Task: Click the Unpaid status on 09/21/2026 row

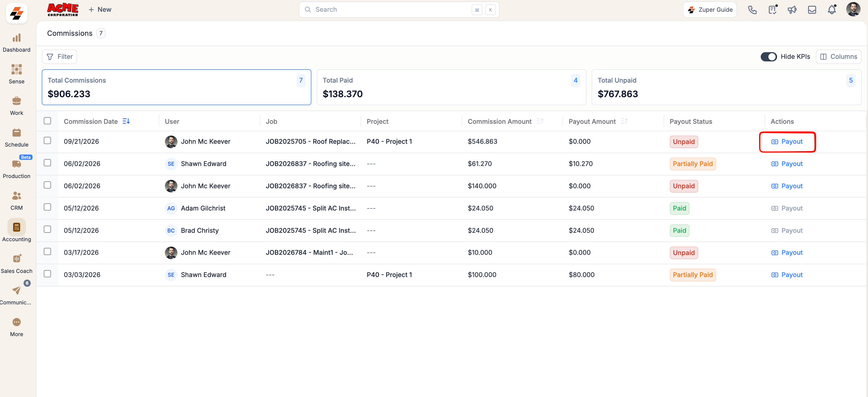Action: click(x=684, y=142)
